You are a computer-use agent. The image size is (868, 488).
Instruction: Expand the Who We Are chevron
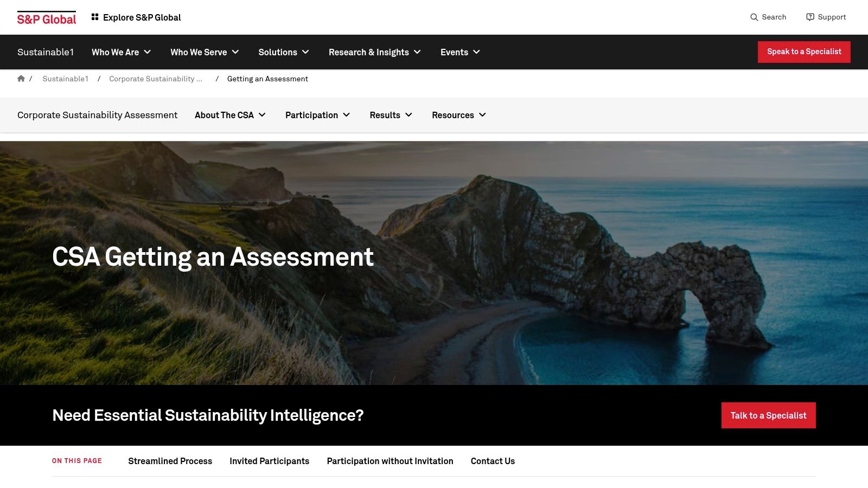[x=148, y=52]
